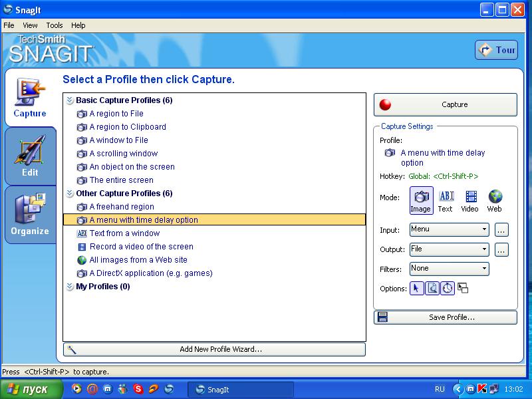
Task: Collapse Other Capture Profiles group
Action: (70, 194)
